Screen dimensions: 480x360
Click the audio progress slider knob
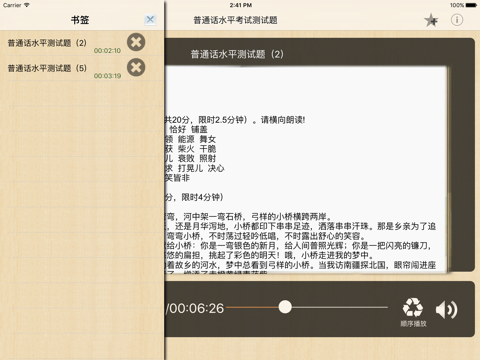(x=285, y=307)
